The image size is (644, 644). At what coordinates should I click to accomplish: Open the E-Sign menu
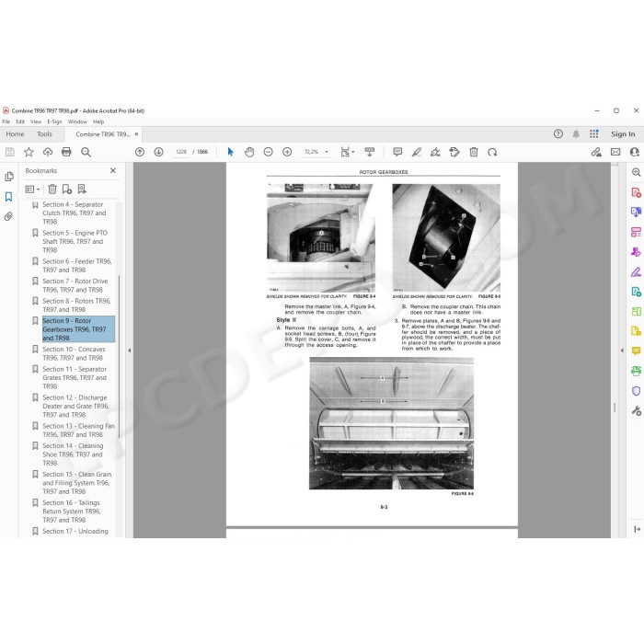click(x=54, y=121)
